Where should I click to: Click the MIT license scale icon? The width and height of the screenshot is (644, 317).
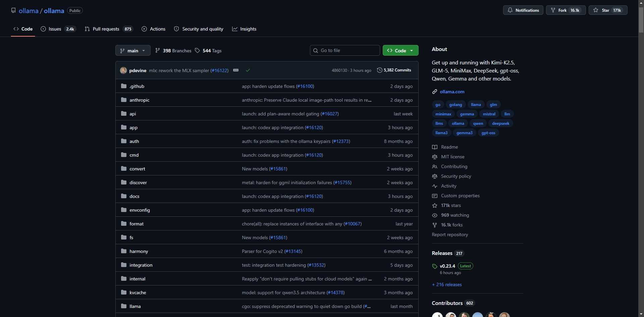435,157
